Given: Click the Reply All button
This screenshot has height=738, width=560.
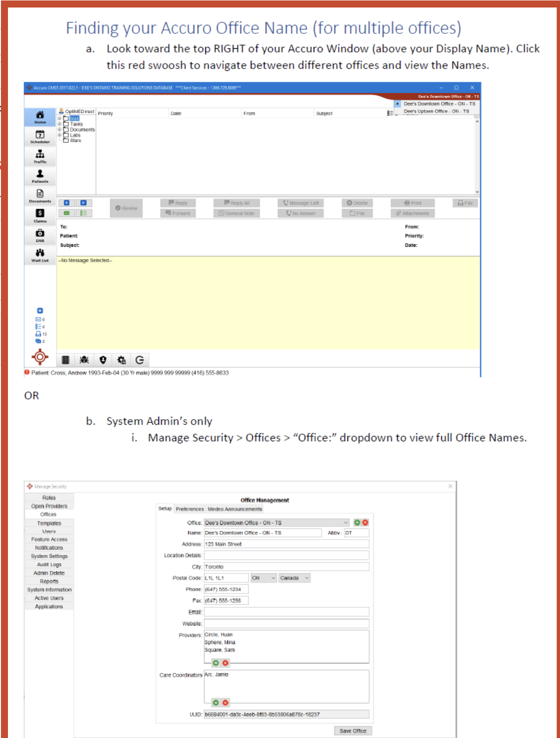Looking at the screenshot, I should pyautogui.click(x=237, y=203).
